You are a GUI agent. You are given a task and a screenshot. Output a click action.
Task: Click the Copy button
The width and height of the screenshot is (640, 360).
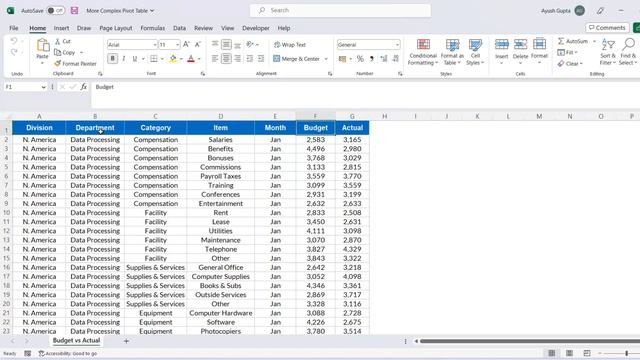click(x=65, y=52)
